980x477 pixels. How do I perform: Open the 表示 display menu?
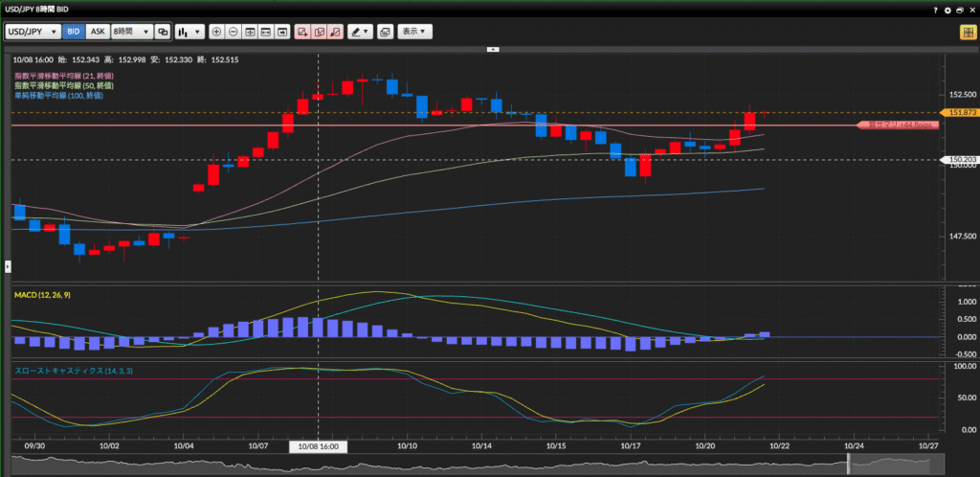(414, 32)
